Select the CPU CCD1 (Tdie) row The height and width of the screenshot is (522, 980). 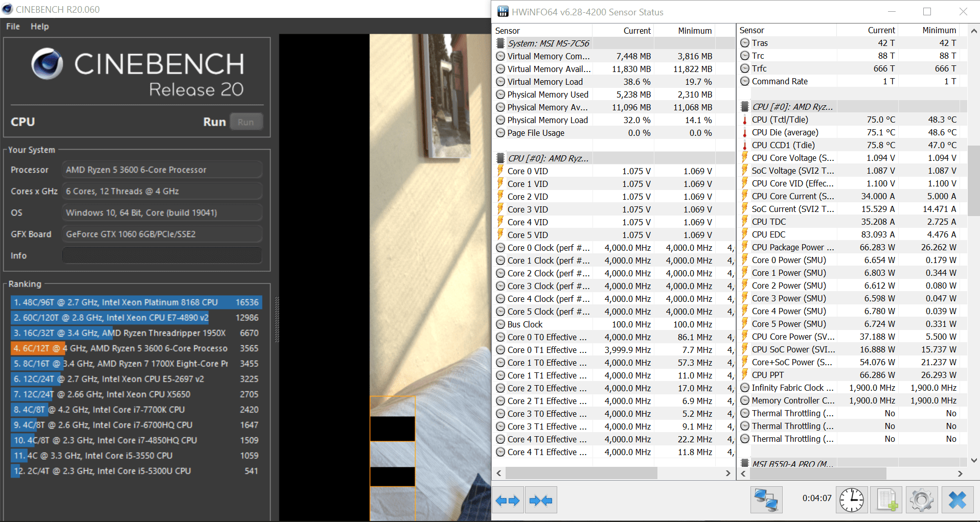[853, 145]
